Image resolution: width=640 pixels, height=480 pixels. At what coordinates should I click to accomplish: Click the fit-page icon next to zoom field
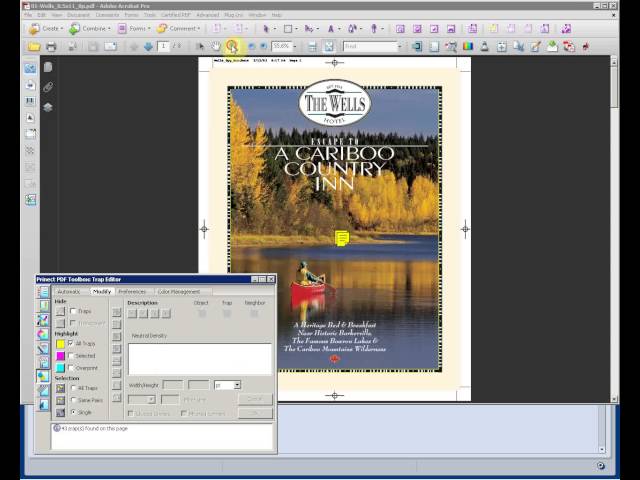click(329, 46)
